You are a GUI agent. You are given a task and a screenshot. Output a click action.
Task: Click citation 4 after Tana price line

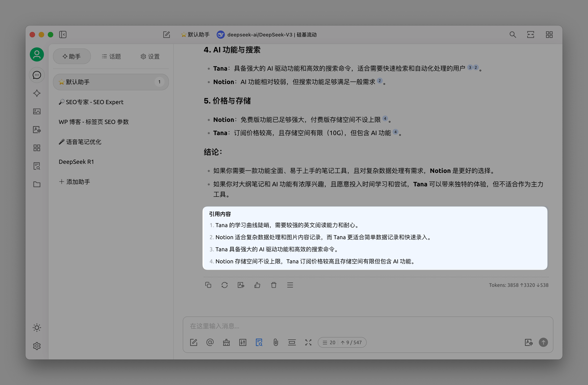pos(395,132)
